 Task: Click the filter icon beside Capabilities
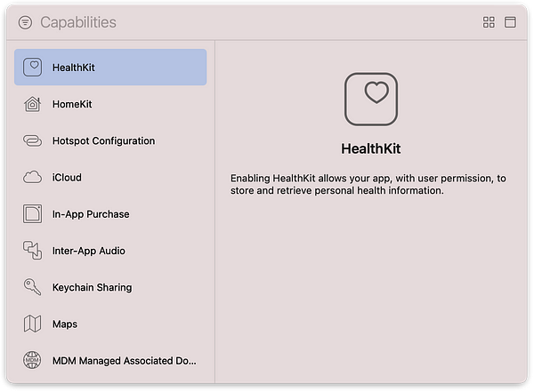coord(25,23)
